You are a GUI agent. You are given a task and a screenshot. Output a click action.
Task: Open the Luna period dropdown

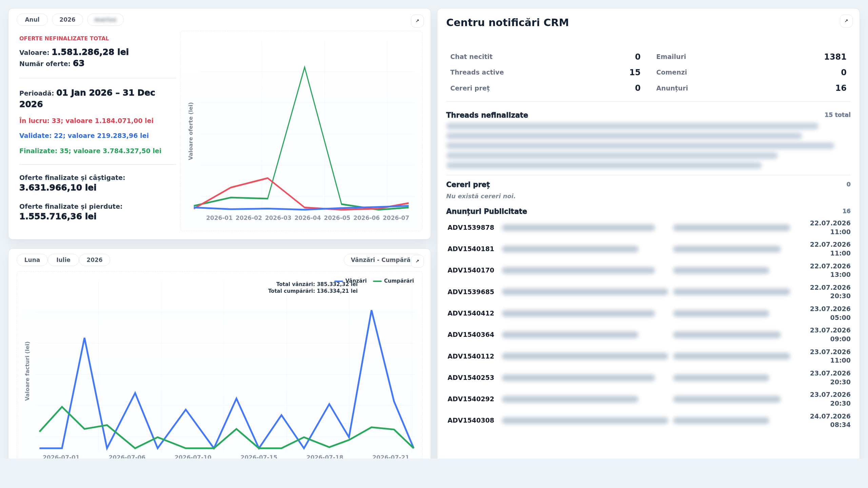coord(32,260)
